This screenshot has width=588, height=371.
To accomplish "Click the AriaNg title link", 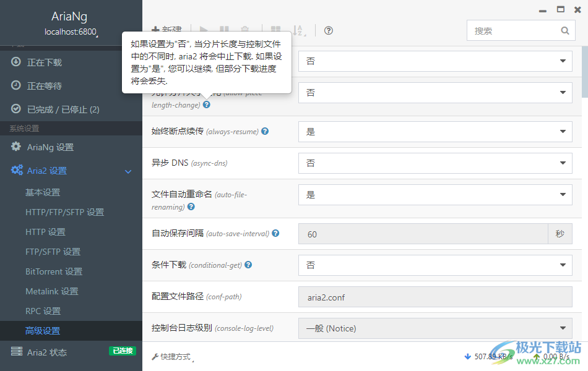I will point(69,17).
